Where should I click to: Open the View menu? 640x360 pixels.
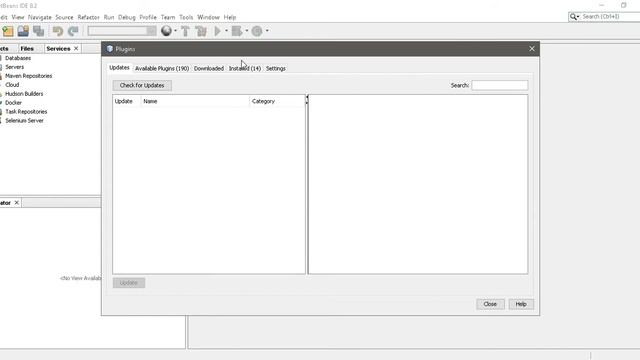click(18, 17)
